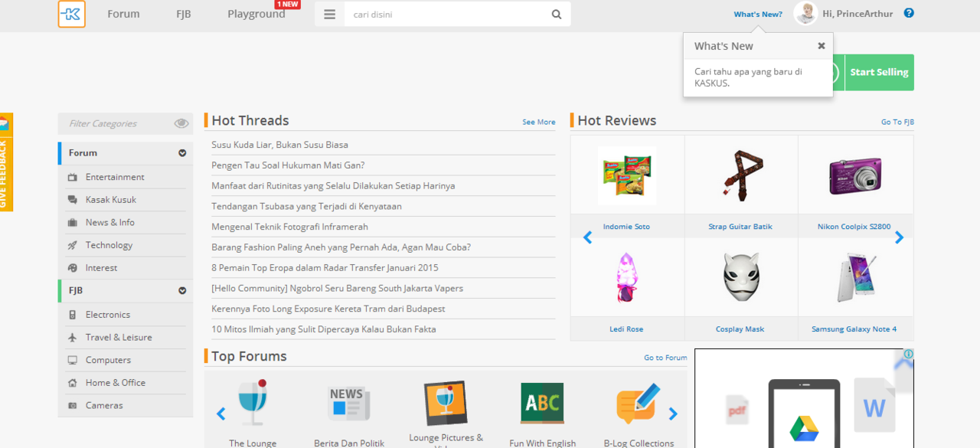Click the News & Info briefcase icon
The width and height of the screenshot is (980, 448).
coord(73,223)
